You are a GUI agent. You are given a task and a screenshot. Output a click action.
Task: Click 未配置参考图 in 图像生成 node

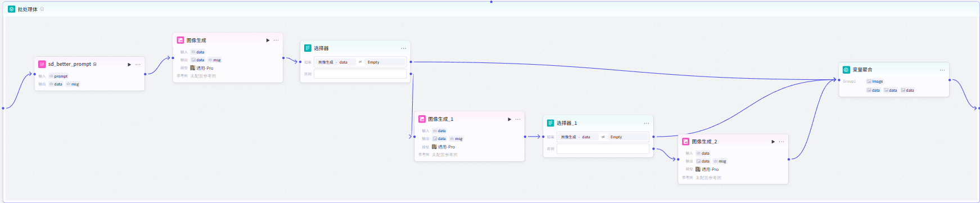click(x=203, y=76)
